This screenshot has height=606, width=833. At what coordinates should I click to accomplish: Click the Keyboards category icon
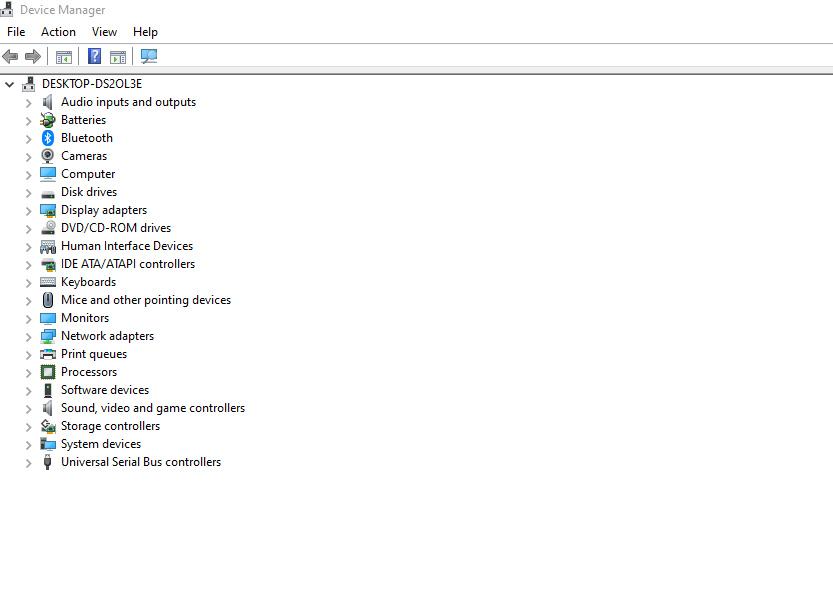[48, 282]
